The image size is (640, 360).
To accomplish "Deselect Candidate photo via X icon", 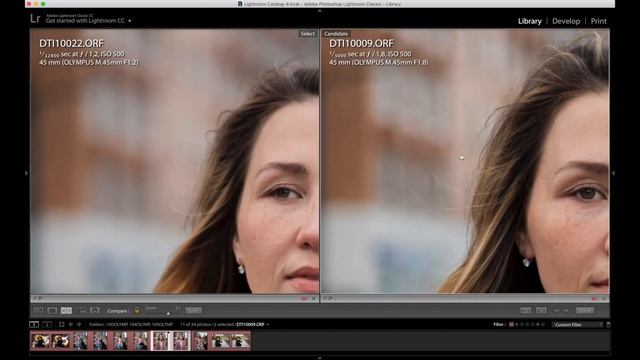I will pos(604,299).
